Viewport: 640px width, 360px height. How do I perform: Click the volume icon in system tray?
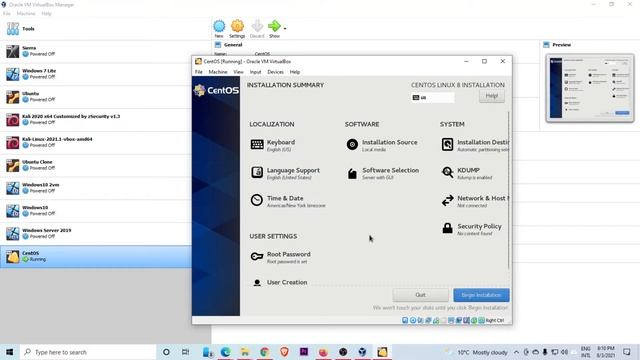click(x=564, y=352)
